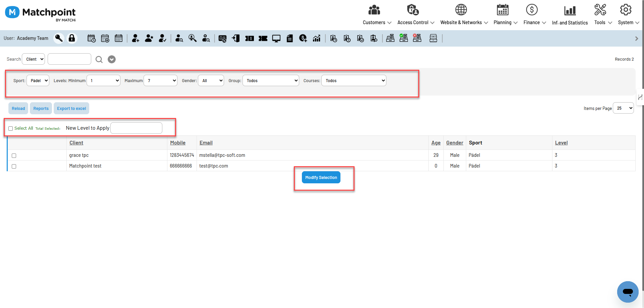Open the Items per Page dropdown
Screen dimensions: 644x308
[623, 108]
